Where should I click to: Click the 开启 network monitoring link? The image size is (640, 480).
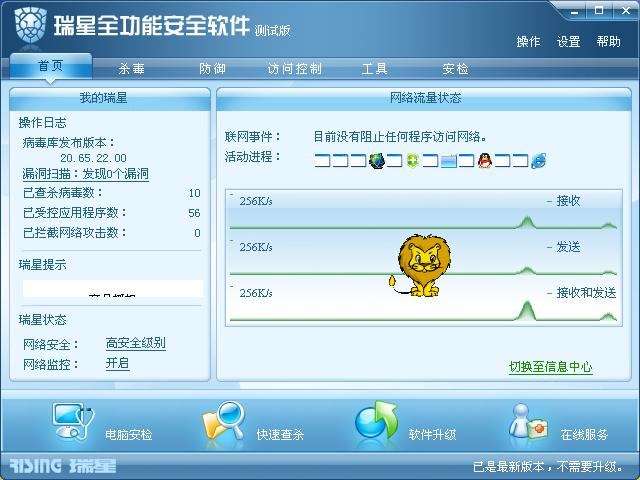click(117, 363)
